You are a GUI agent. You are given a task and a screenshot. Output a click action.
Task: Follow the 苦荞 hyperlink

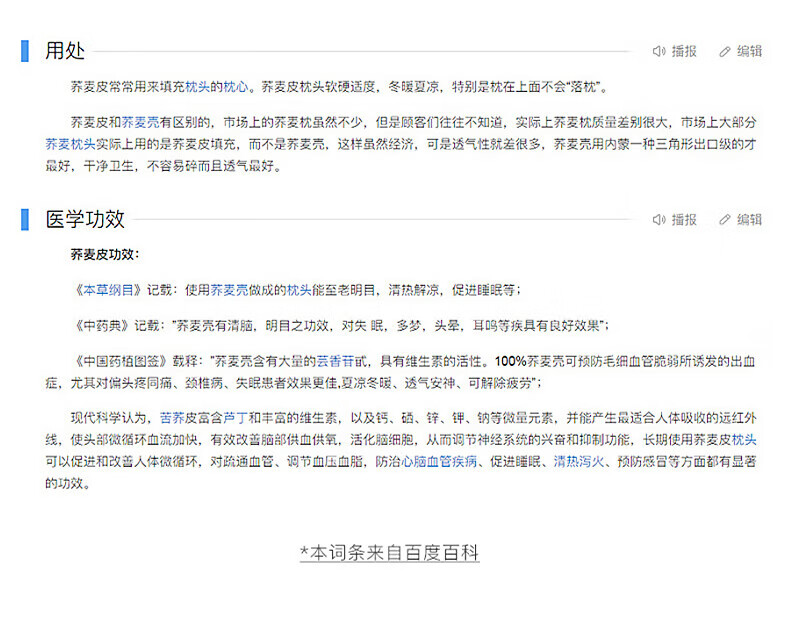point(171,417)
